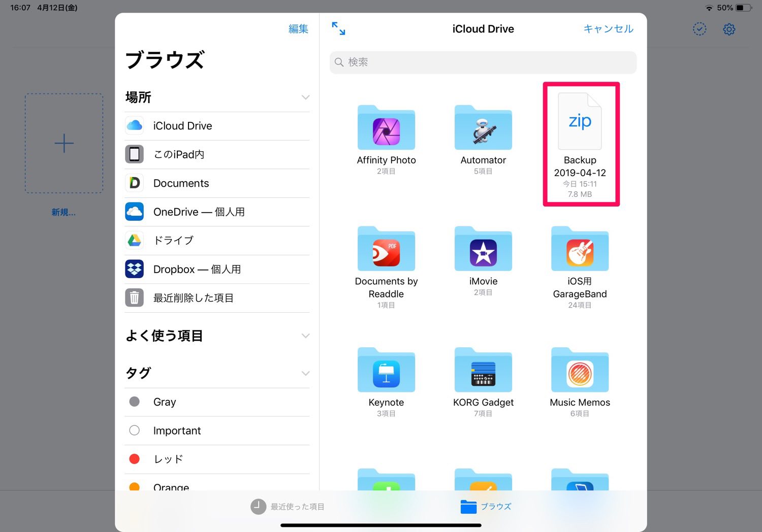Click the このiPad内 device icon
Image resolution: width=762 pixels, height=532 pixels.
tap(135, 154)
